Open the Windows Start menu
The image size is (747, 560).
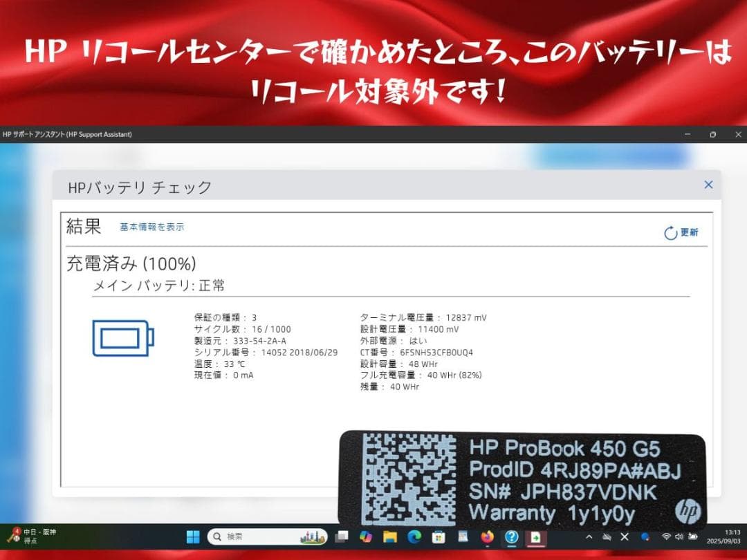click(x=192, y=536)
